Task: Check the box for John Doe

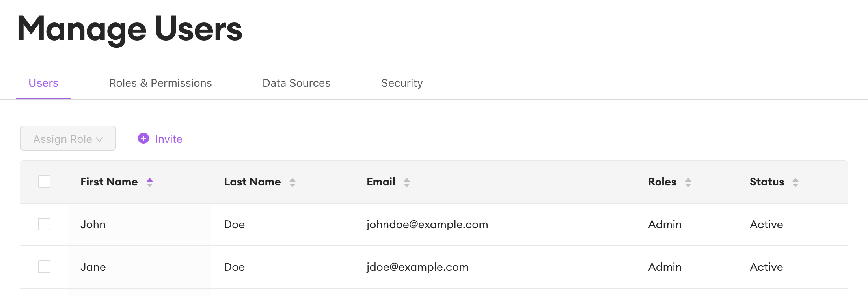Action: pyautogui.click(x=44, y=224)
